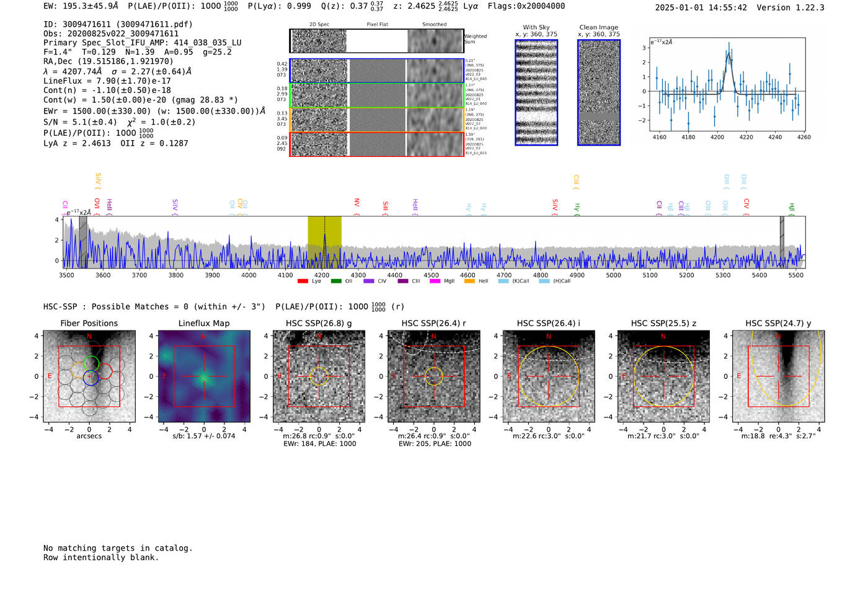The width and height of the screenshot is (868, 591).
Task: Select the Clean Image panel
Action: pos(599,92)
